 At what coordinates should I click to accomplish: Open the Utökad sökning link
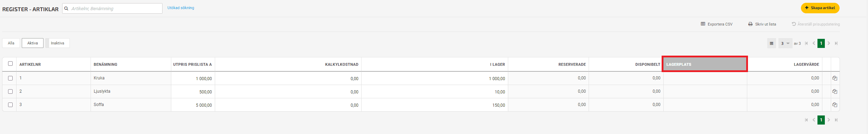181,8
